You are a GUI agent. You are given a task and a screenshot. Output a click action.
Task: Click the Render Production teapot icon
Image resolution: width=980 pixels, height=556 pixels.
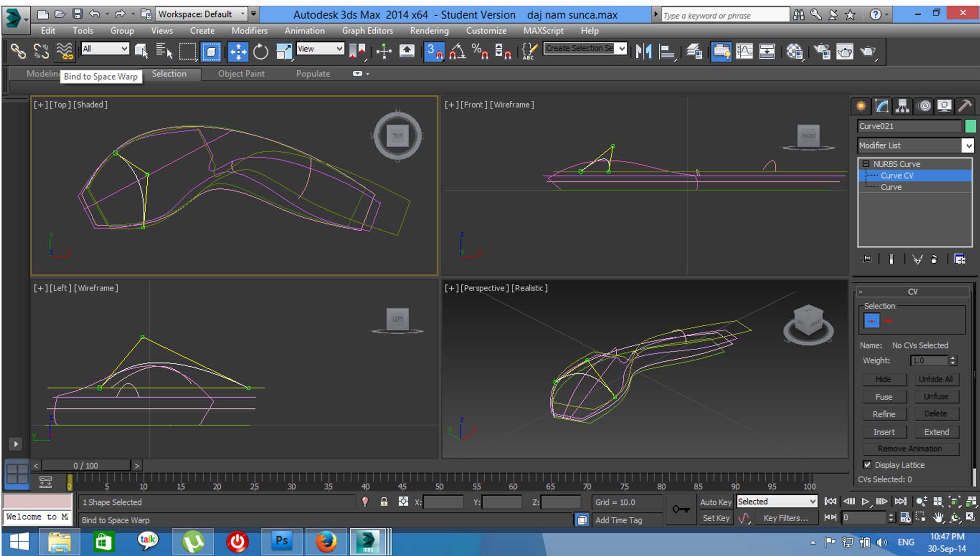868,51
